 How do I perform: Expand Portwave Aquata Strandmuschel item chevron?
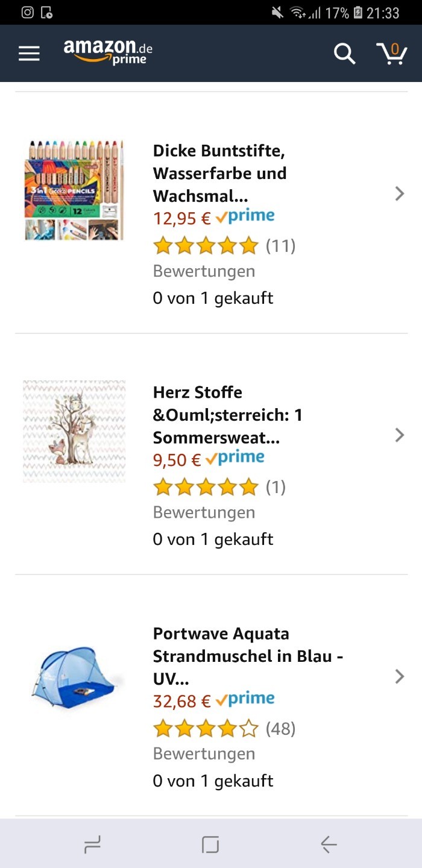pyautogui.click(x=399, y=676)
